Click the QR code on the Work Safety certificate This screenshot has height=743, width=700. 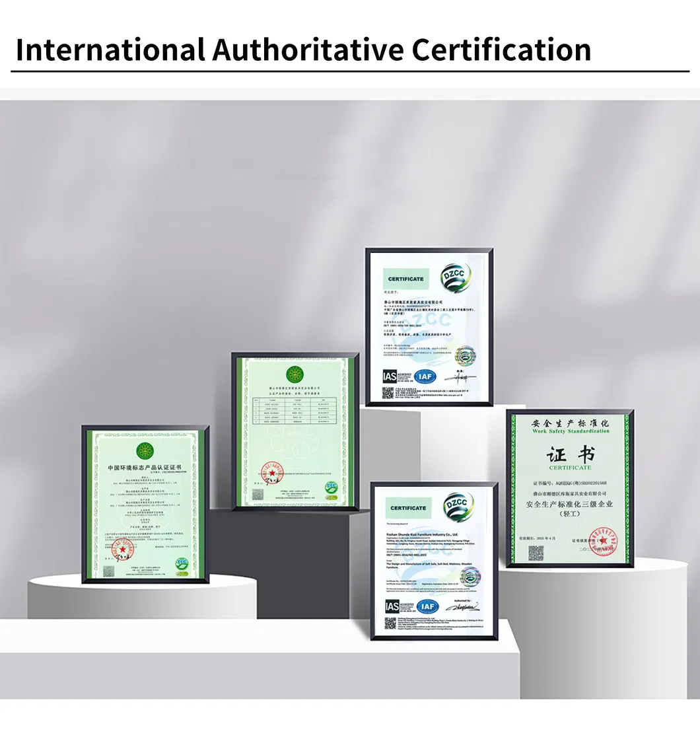[536, 552]
